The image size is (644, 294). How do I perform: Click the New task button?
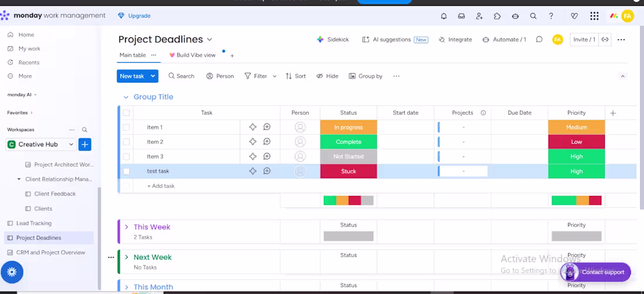pyautogui.click(x=132, y=76)
